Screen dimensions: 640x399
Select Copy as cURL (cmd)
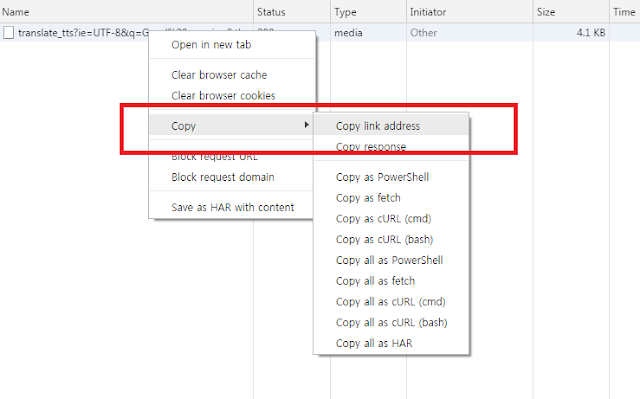(x=391, y=219)
